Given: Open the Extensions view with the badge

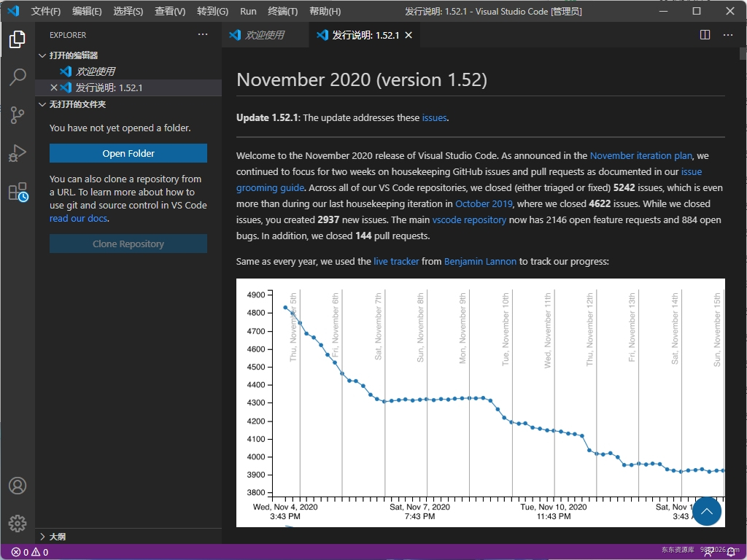Looking at the screenshot, I should [18, 191].
